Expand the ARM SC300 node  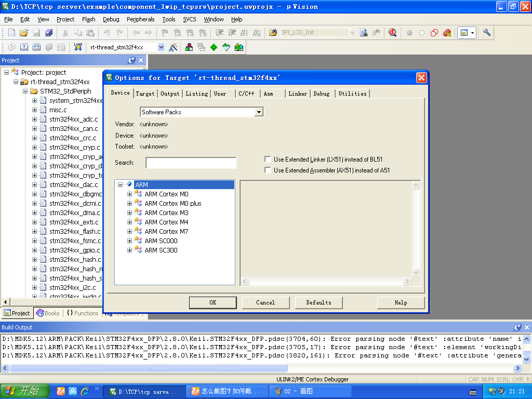(x=129, y=250)
